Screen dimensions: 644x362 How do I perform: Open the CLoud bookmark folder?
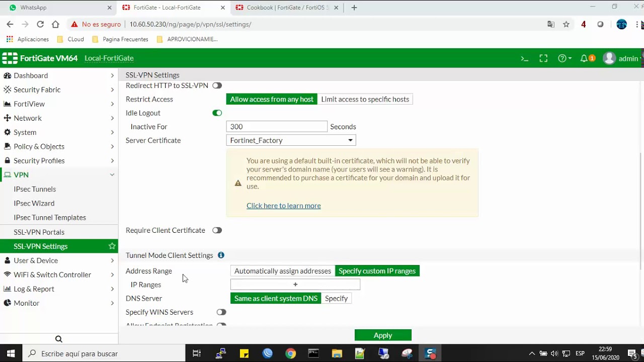click(x=70, y=39)
